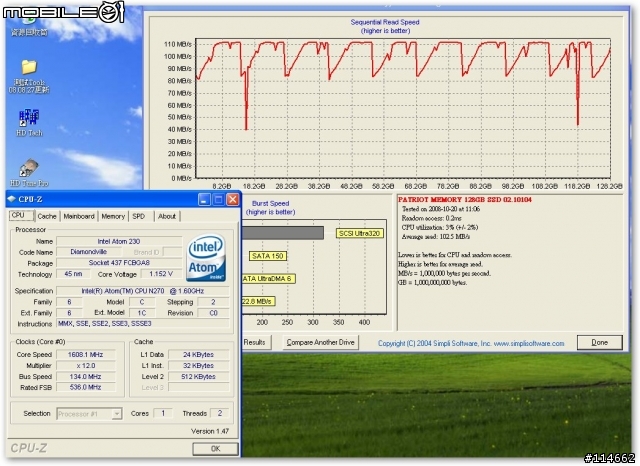Viewport: 640px width, 466px height.
Task: Close the CPU-Z window
Action: click(233, 199)
